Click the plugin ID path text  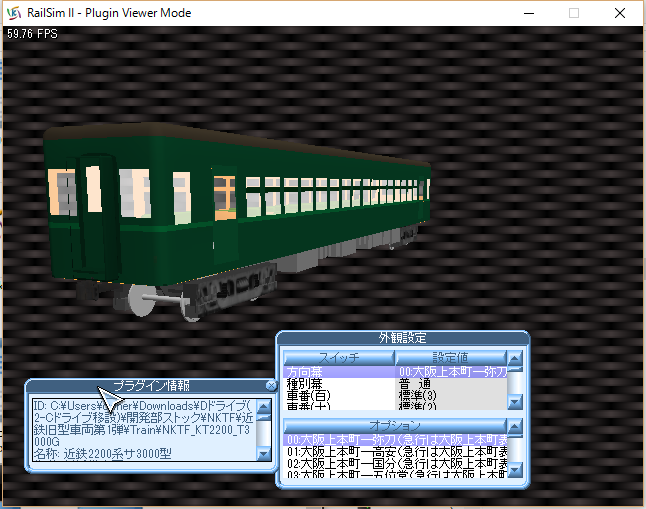(143, 424)
